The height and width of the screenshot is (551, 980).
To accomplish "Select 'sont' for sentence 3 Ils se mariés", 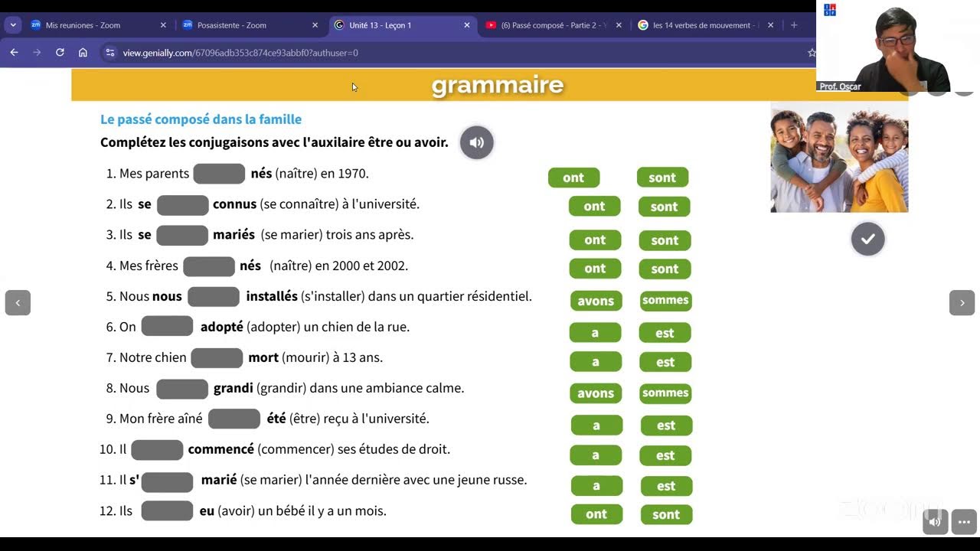I will tap(665, 240).
